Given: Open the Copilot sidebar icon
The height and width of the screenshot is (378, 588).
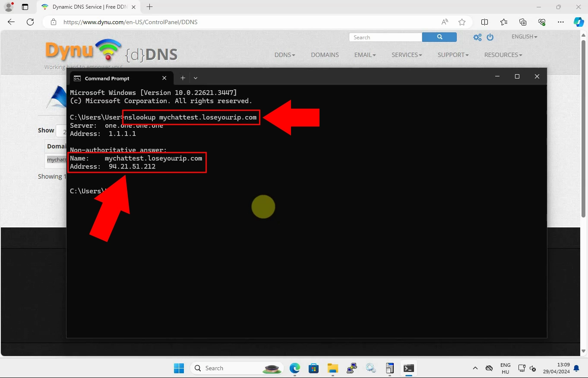Looking at the screenshot, I should [x=579, y=22].
